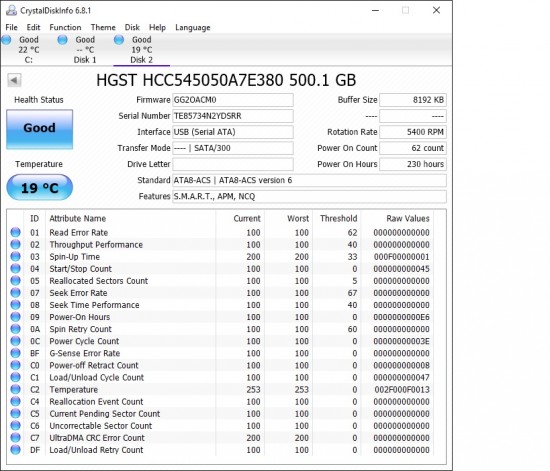Click the orb beside UltraDMA CRC Error Count

pos(15,437)
